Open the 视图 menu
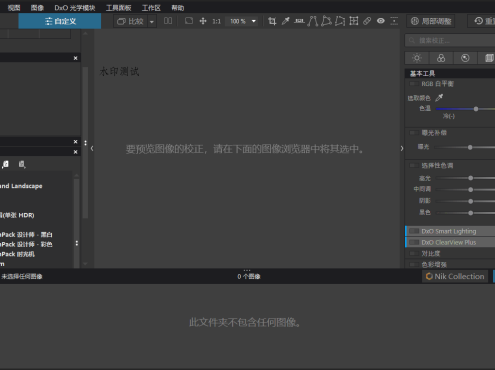 [x=14, y=8]
